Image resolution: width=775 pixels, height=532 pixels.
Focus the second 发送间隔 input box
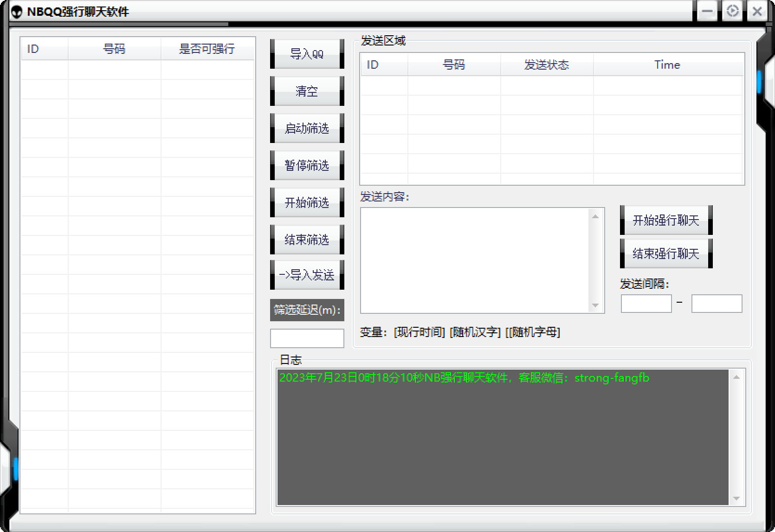point(717,304)
